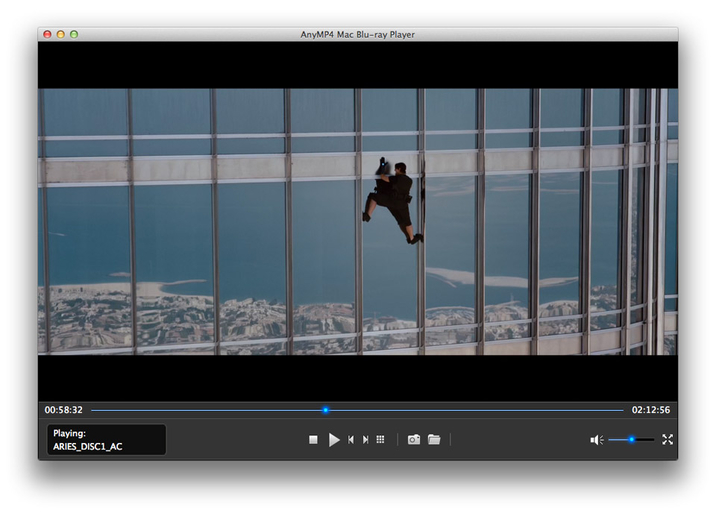This screenshot has width=716, height=513.
Task: Mute audio via the speaker icon
Action: click(x=596, y=440)
